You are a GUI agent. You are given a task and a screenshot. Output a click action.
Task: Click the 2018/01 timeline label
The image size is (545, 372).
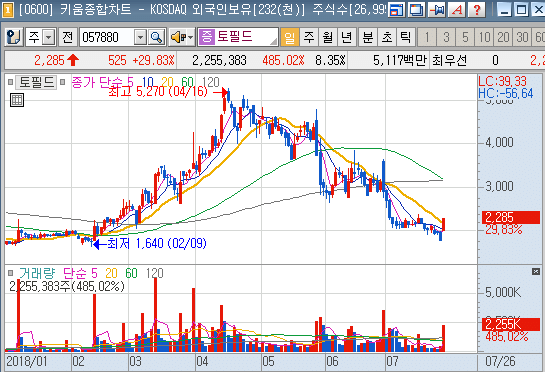(x=26, y=362)
